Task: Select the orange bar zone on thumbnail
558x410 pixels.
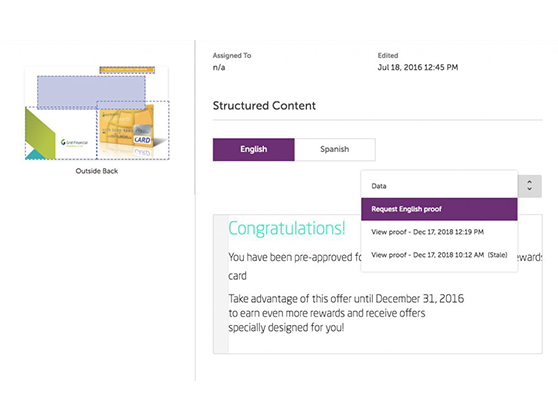Action: [127, 70]
